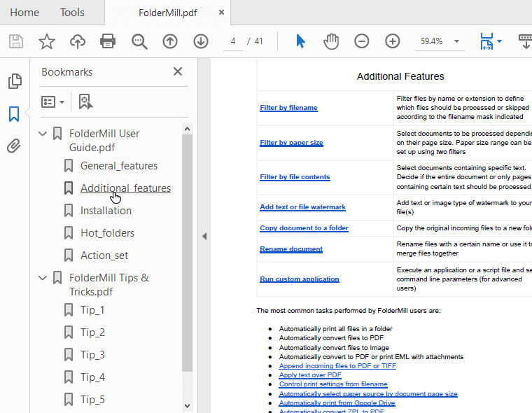Open the fit page options dropdown arrow
This screenshot has height=413, width=532.
(x=499, y=41)
